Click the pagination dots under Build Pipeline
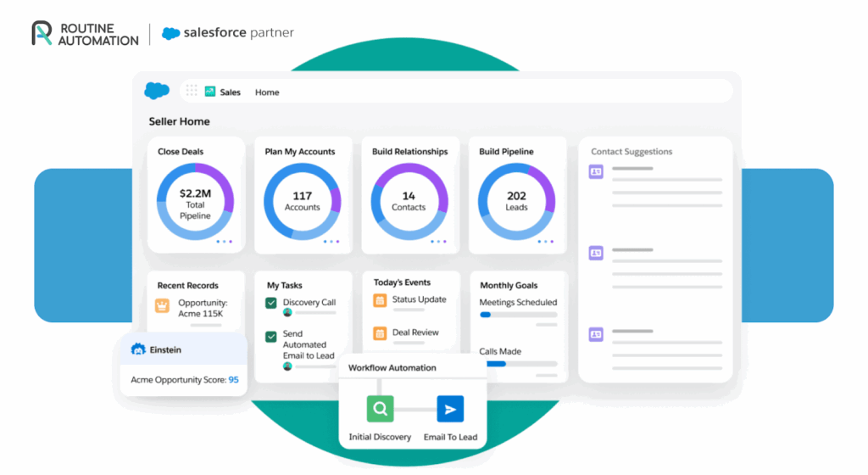Image resolution: width=868 pixels, height=475 pixels. [x=545, y=242]
